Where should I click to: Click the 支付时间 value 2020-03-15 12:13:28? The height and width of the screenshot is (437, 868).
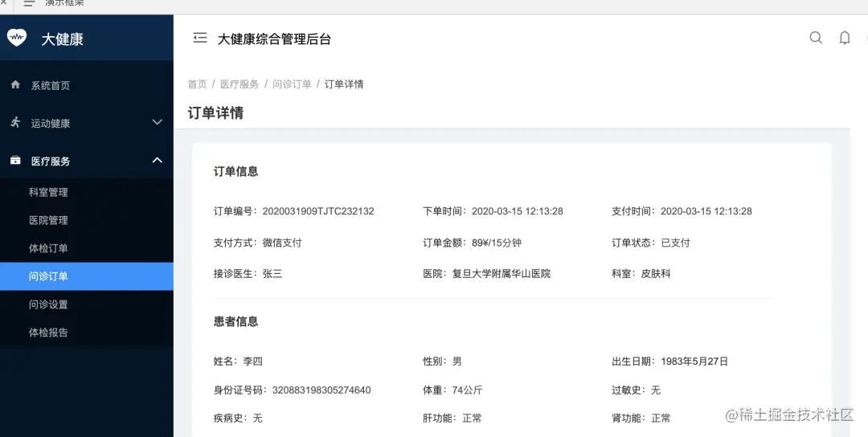click(x=706, y=211)
